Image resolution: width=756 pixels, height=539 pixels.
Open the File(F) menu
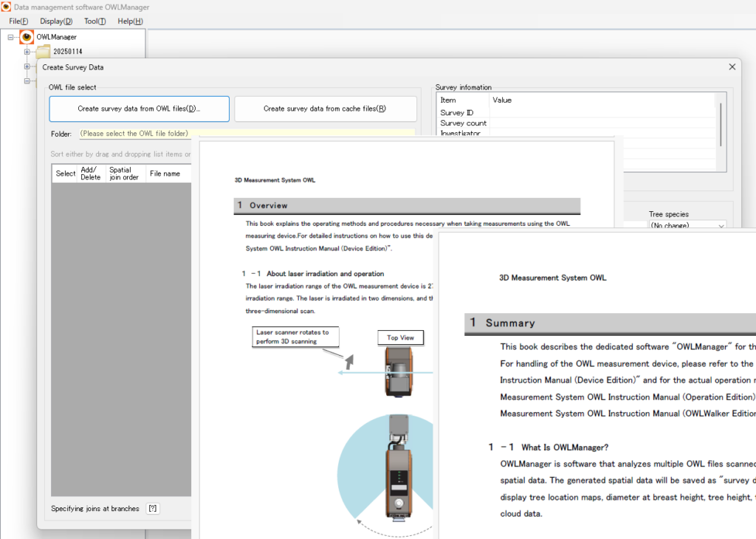click(18, 21)
